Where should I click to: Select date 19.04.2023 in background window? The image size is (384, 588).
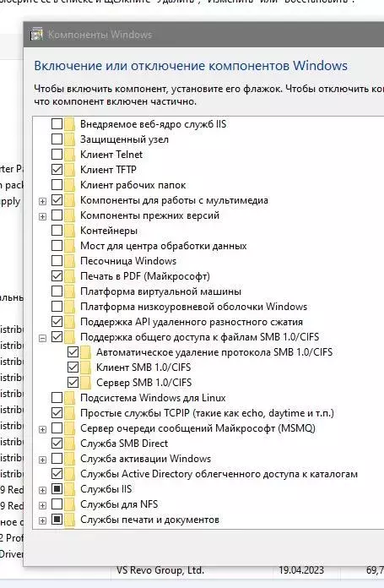300,570
